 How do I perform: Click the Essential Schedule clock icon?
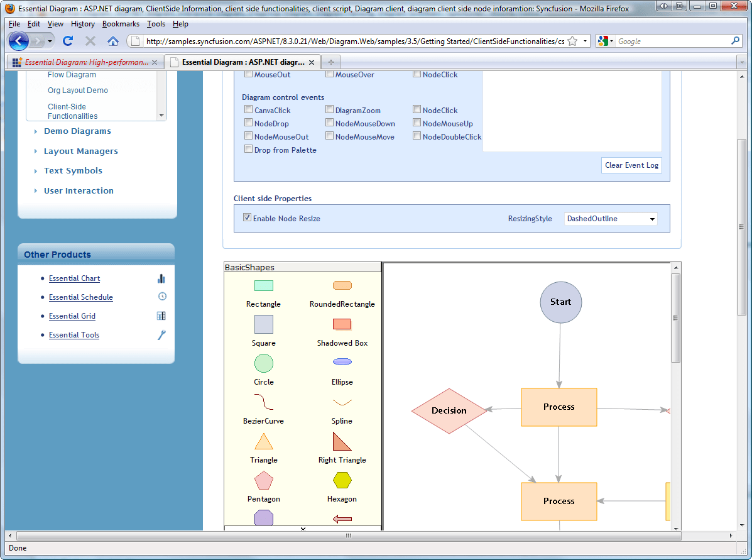[162, 296]
